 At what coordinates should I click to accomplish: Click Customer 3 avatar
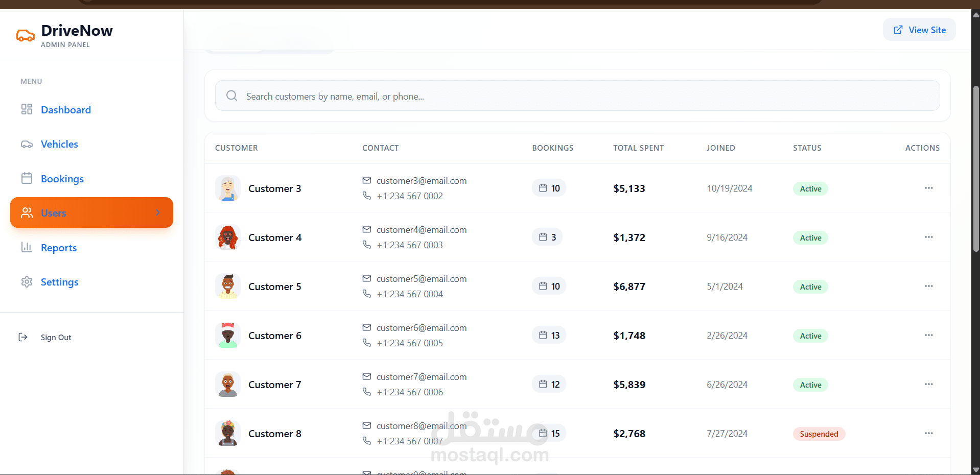pos(228,188)
